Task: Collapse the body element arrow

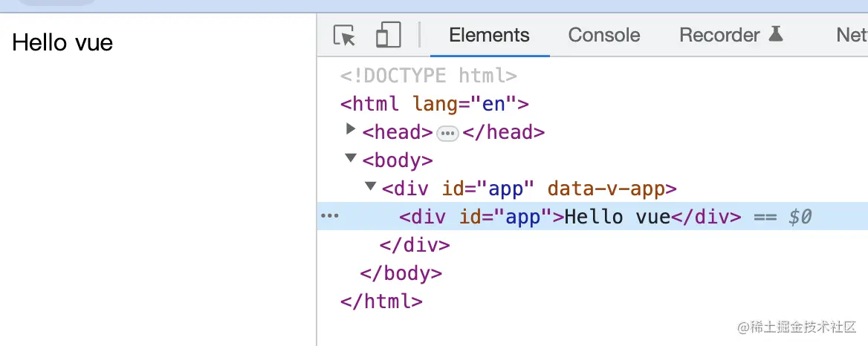Action: [351, 158]
